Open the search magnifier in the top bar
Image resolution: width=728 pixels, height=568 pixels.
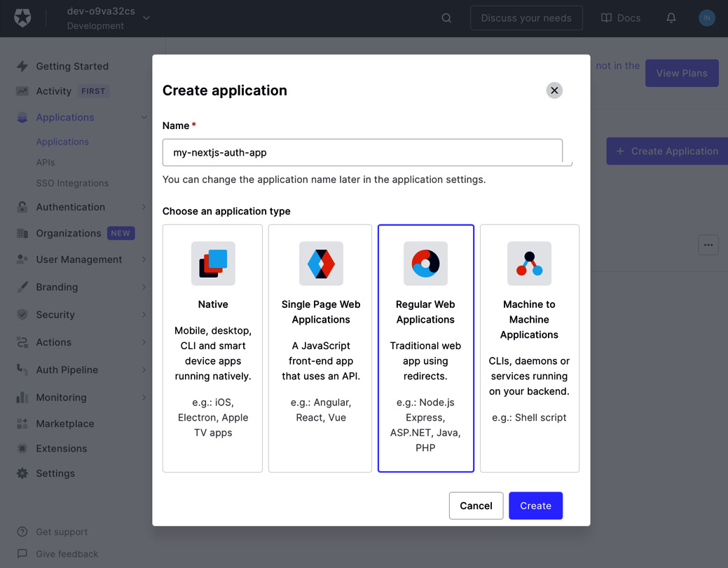pyautogui.click(x=446, y=18)
